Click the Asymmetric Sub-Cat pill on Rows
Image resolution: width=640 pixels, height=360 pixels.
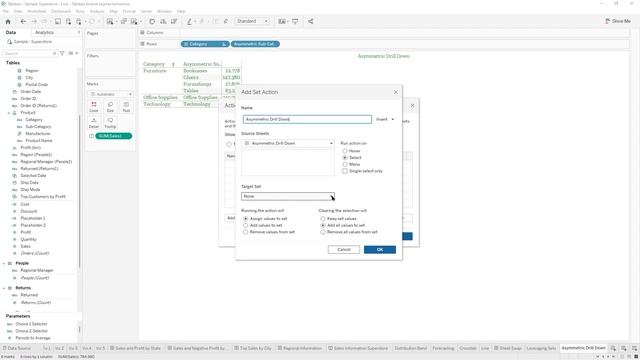pos(255,44)
